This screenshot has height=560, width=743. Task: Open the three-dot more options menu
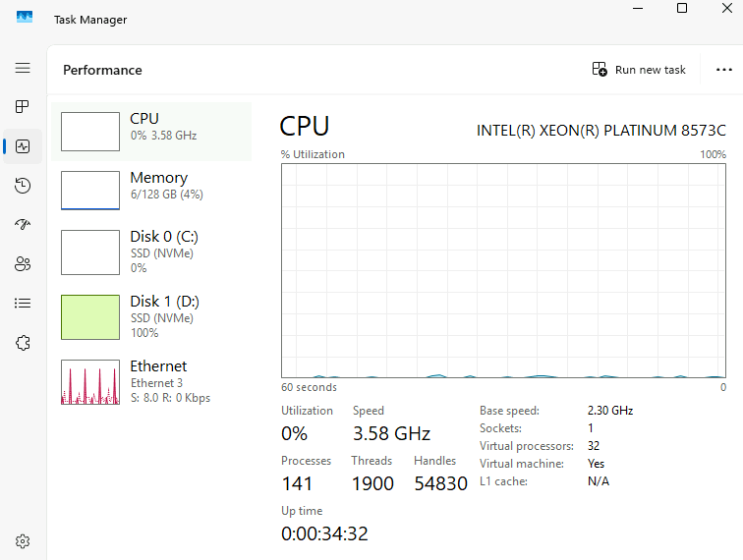(x=724, y=70)
